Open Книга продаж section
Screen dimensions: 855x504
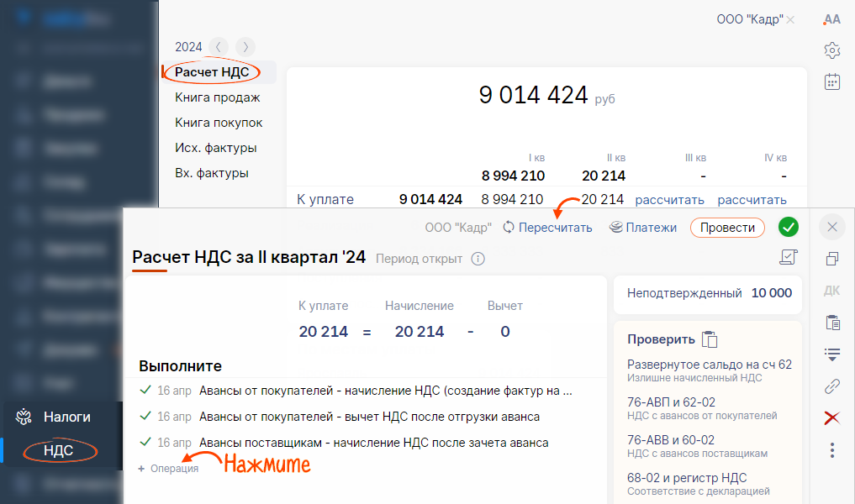pos(218,97)
